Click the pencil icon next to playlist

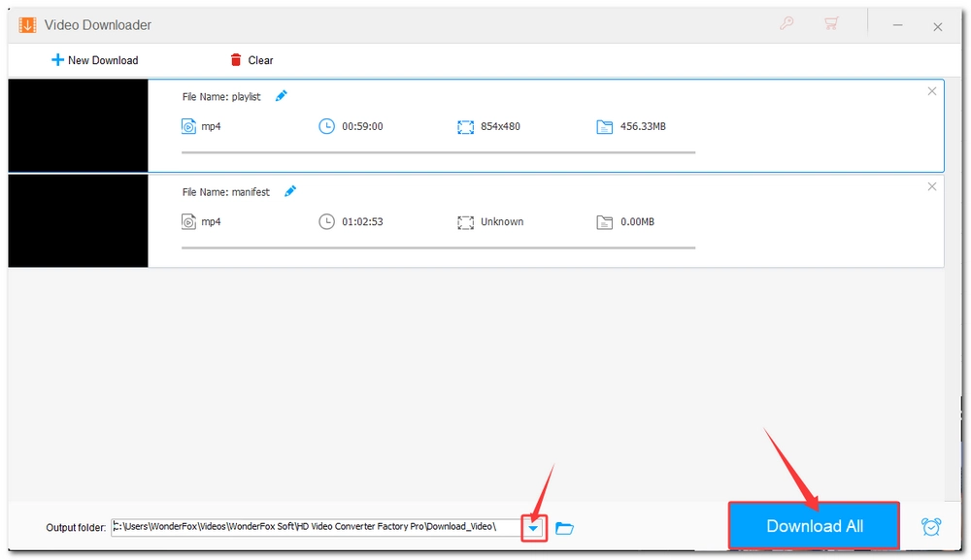[x=282, y=96]
